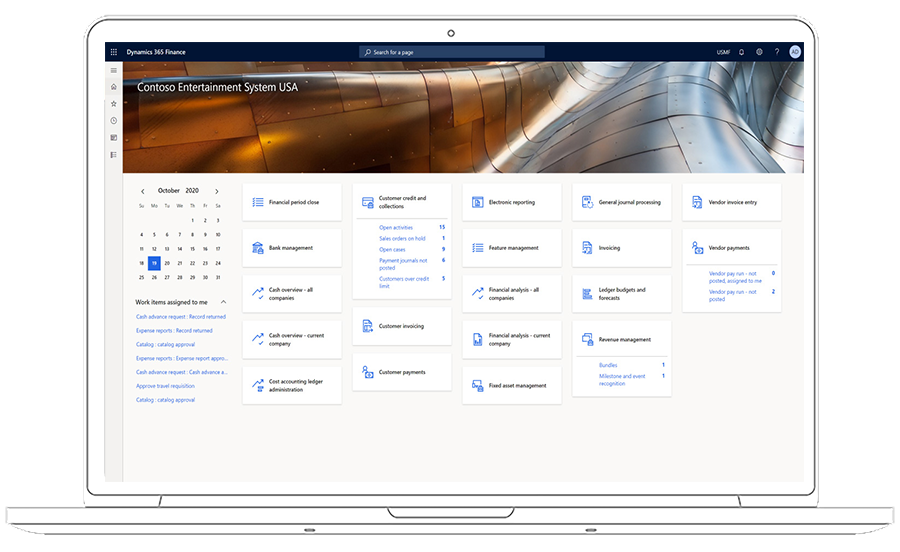Open Approve travel requisition link
The height and width of the screenshot is (552, 900).
point(165,386)
